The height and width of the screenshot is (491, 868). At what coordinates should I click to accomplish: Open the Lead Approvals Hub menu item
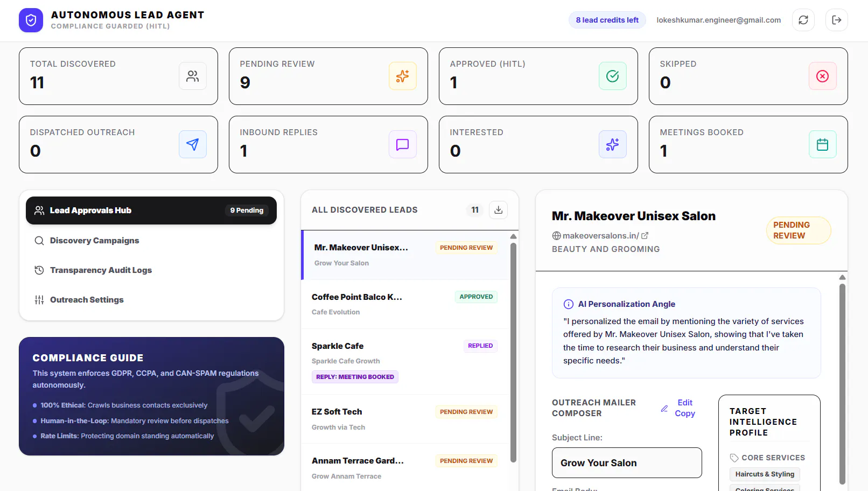(x=151, y=211)
